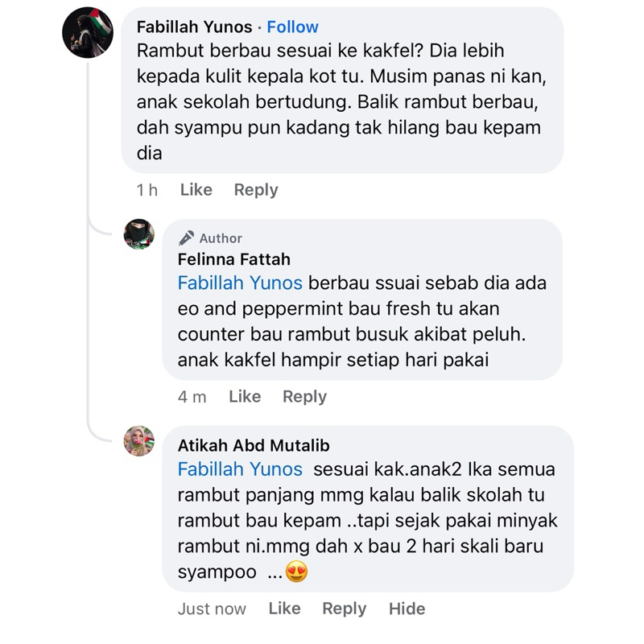Open Atikah Abd Mutalib avatar photo

pyautogui.click(x=139, y=440)
